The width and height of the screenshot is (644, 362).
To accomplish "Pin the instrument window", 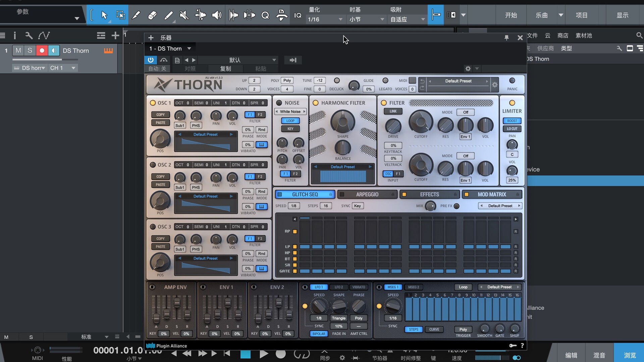I will coord(506,38).
